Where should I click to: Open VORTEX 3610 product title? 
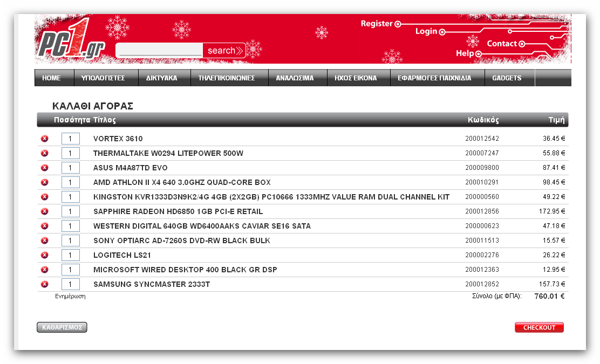pos(118,139)
